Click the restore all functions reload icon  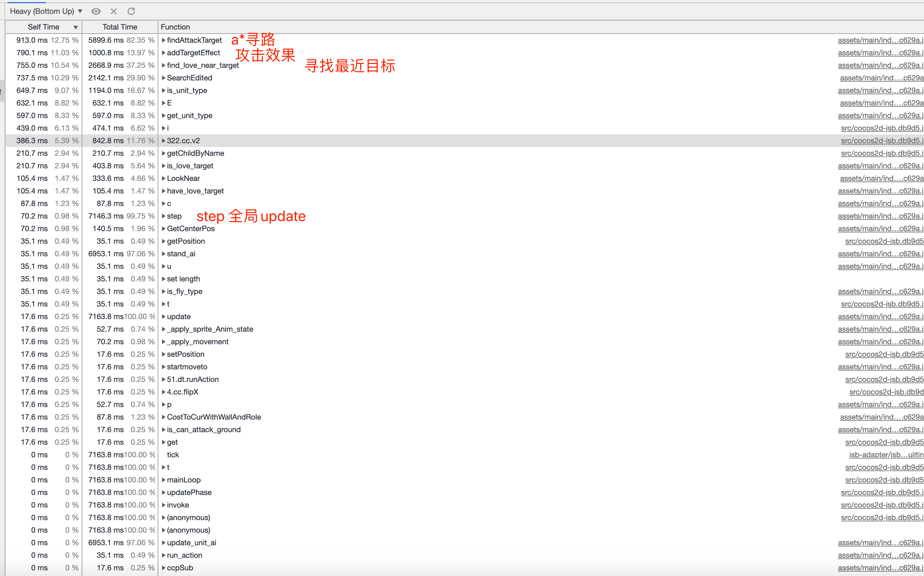tap(131, 11)
